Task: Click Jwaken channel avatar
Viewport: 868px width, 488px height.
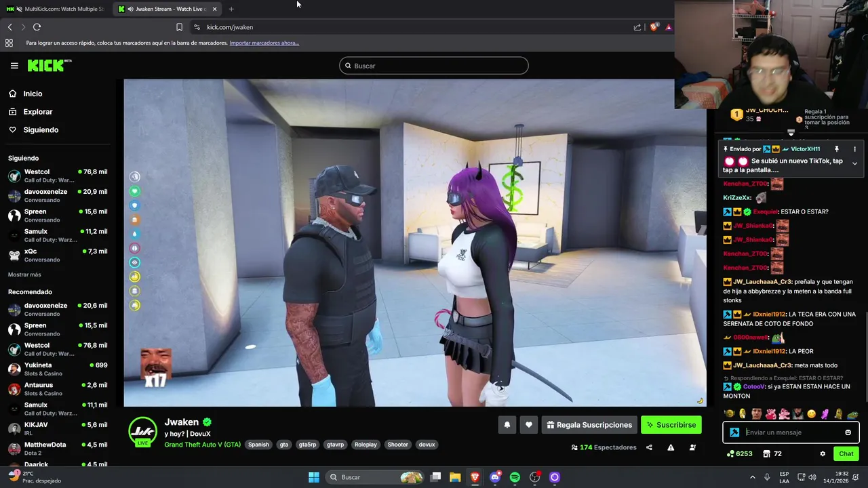Action: 142,431
